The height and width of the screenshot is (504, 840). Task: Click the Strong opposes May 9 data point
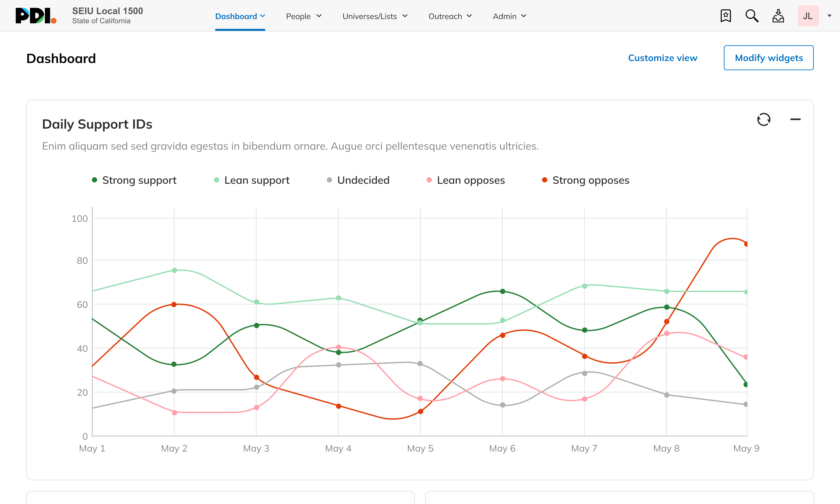(x=746, y=244)
